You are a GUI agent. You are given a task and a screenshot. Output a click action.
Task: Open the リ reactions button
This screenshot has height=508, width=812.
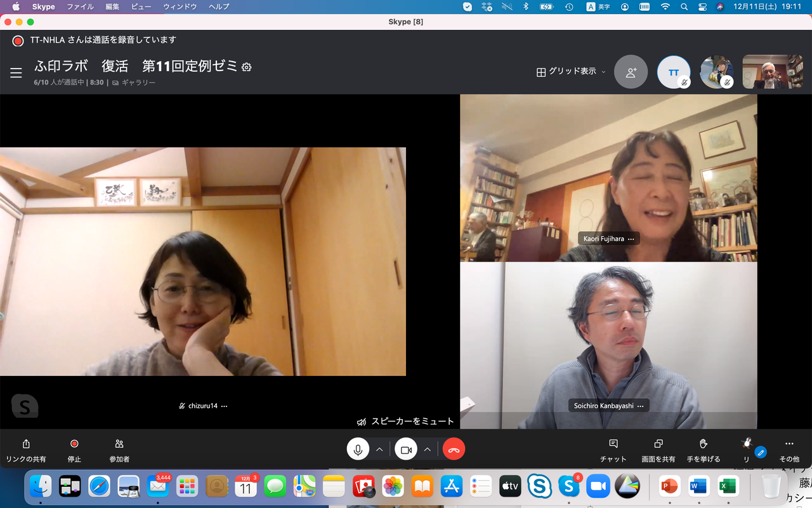point(747,450)
